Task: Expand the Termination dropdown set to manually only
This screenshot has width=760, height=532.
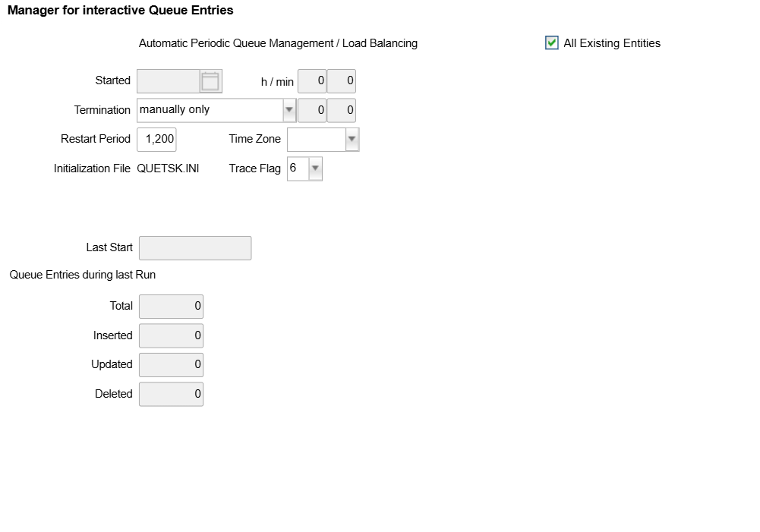Action: 289,110
